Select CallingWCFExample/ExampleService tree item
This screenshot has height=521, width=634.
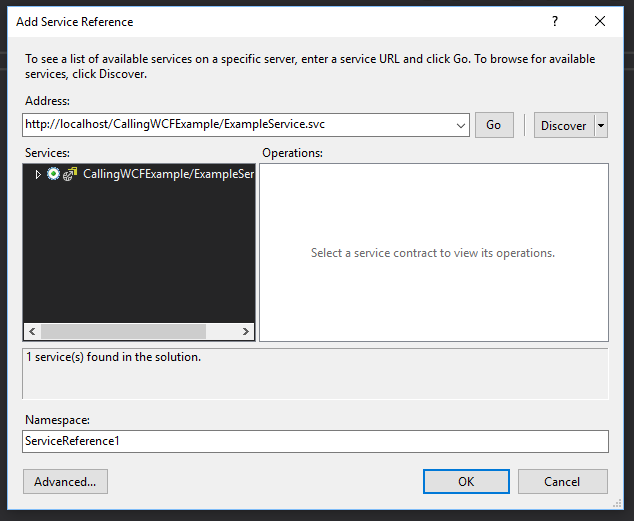(168, 174)
